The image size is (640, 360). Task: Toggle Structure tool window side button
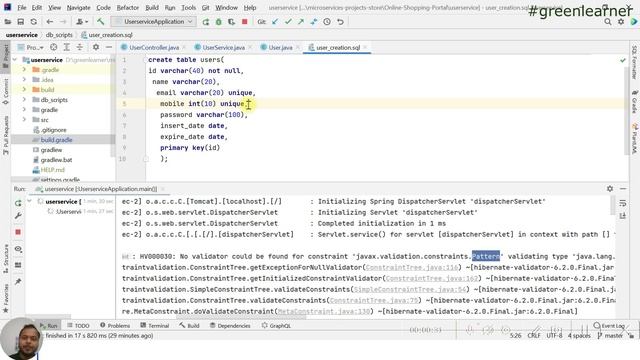[x=6, y=259]
